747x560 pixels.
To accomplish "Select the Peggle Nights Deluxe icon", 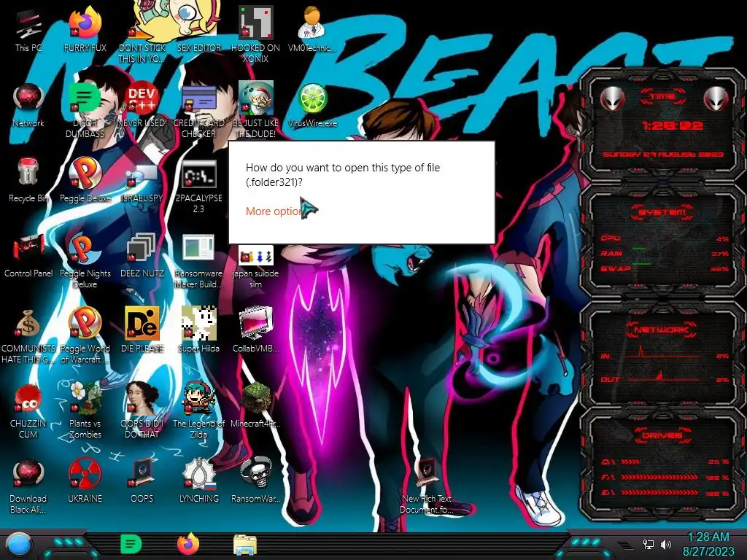I will [85, 262].
